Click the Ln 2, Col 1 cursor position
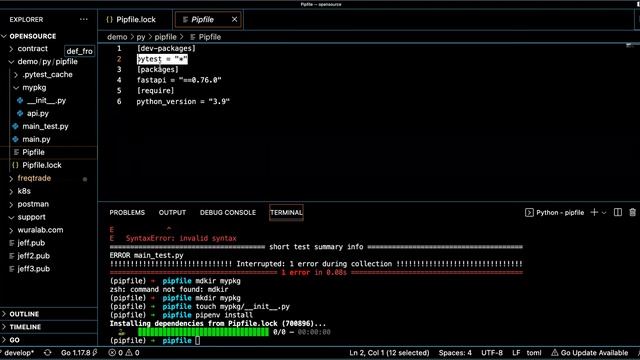 (x=389, y=353)
